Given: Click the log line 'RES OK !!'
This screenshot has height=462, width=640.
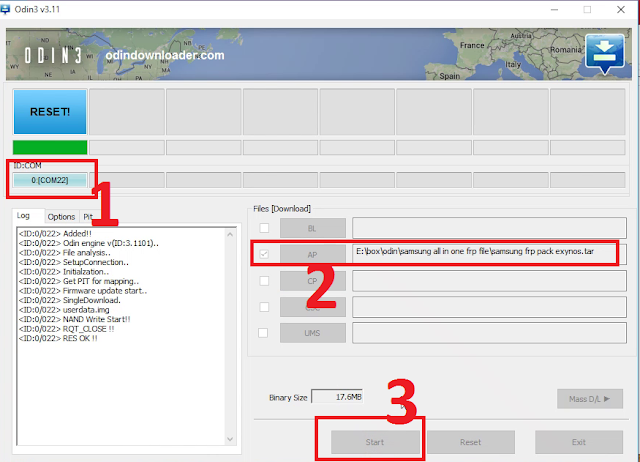Looking at the screenshot, I should 58,338.
